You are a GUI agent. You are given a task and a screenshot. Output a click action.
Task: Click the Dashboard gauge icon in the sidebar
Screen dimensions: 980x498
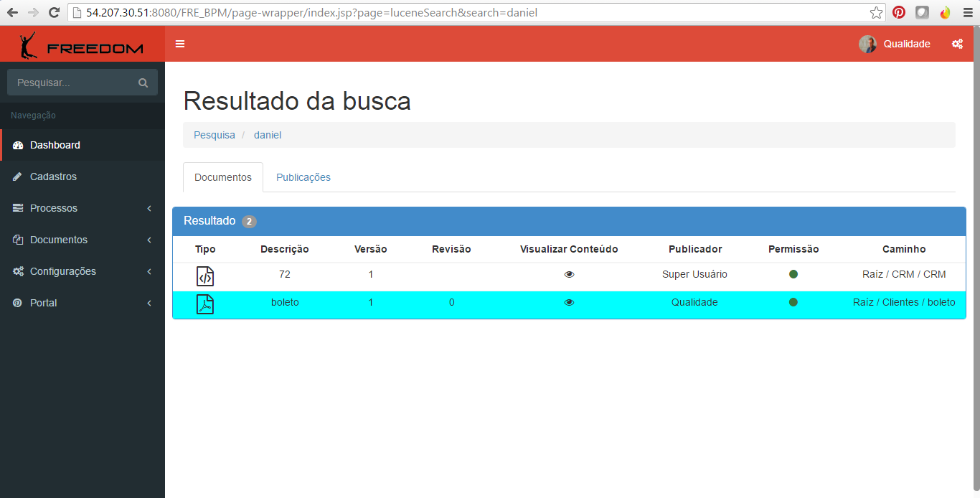point(18,145)
